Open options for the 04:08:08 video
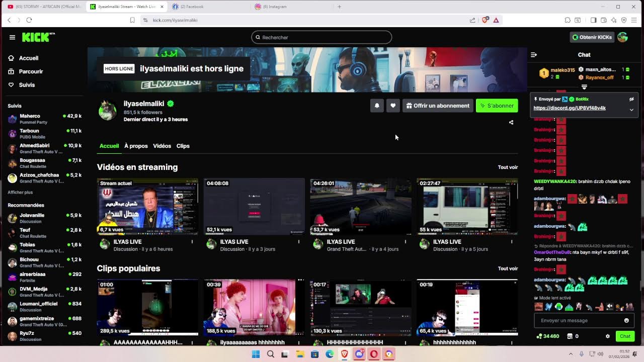 298,242
